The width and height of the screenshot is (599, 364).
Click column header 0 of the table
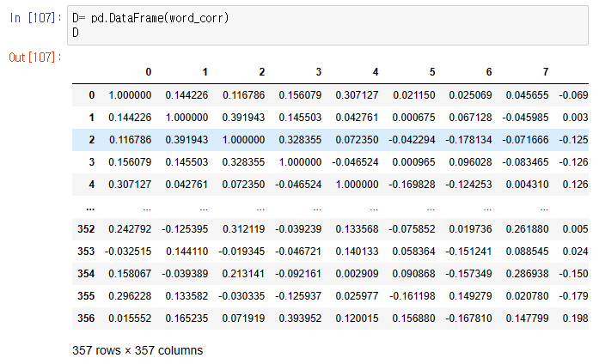[x=148, y=72]
